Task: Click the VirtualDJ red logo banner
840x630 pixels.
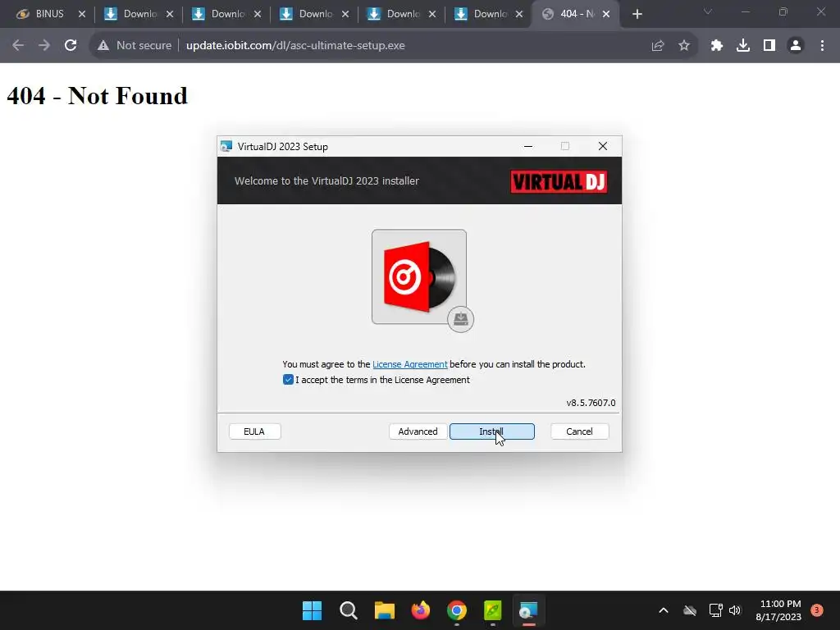Action: (x=559, y=181)
